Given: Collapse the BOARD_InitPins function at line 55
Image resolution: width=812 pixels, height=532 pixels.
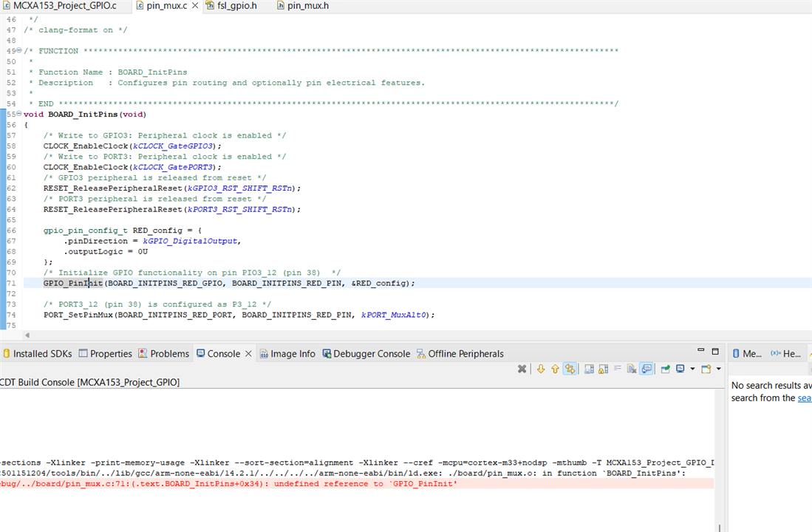Looking at the screenshot, I should 19,115.
